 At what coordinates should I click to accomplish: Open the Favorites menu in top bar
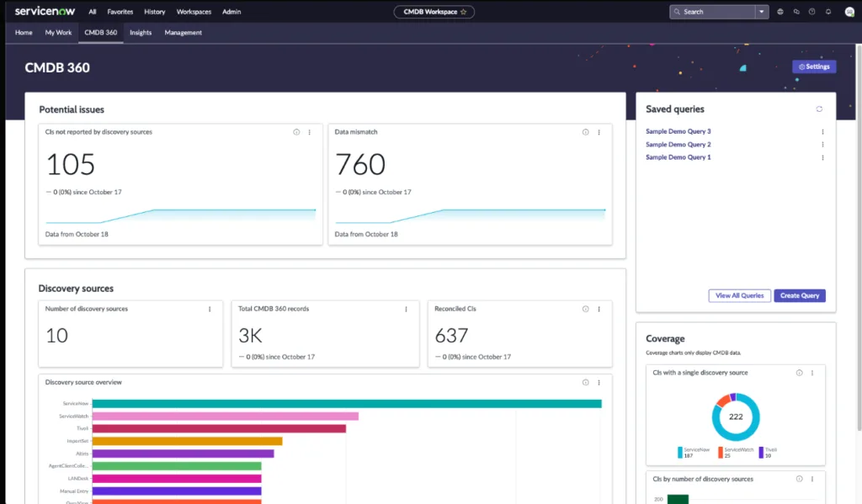pyautogui.click(x=120, y=12)
